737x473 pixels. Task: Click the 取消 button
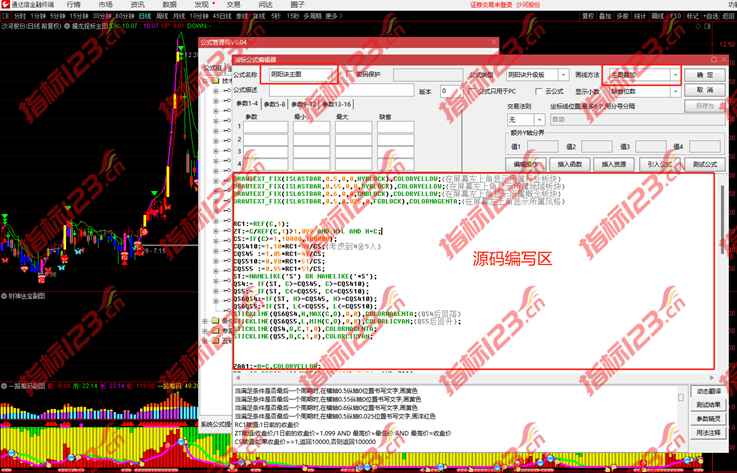(705, 91)
